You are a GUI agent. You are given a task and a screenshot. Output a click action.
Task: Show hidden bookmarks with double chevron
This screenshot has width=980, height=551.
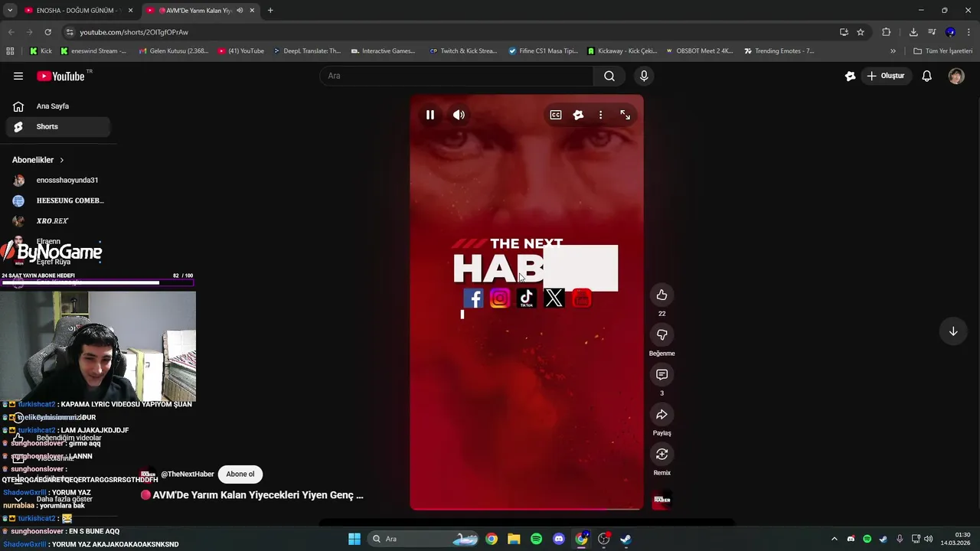tap(893, 51)
